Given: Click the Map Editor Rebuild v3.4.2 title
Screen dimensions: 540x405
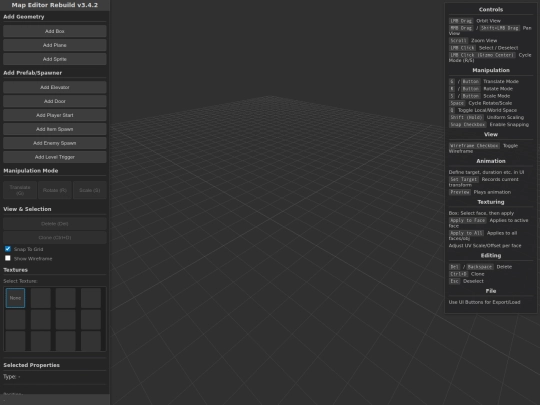Looking at the screenshot, I should (55, 5).
